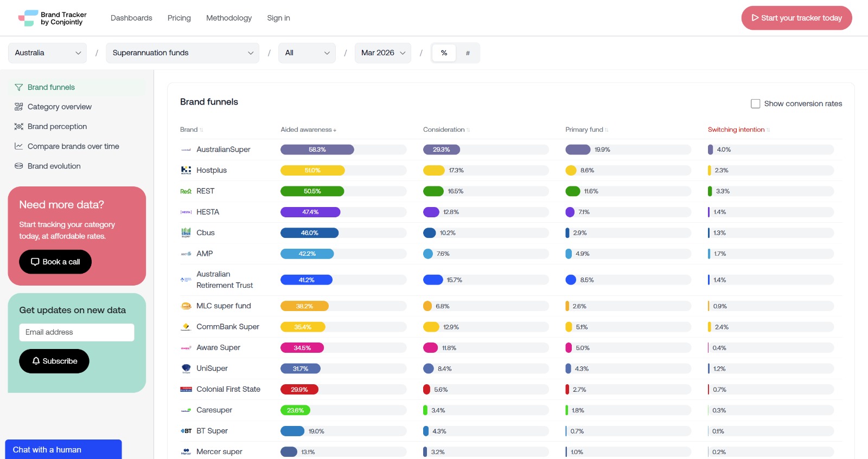Viewport: 868px width, 459px height.
Task: Click the Brand perception sidebar icon
Action: point(18,126)
